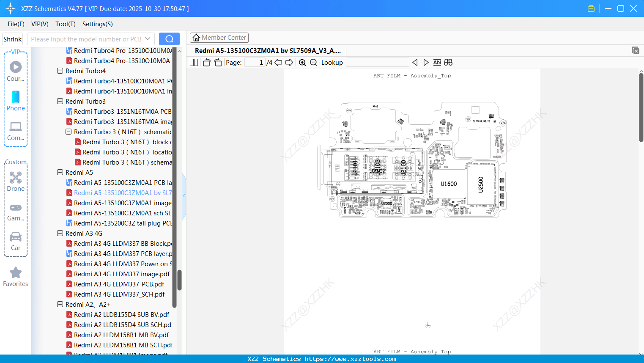Click the yellow VIP gift icon
Screen dimensions: 644x363
pyautogui.click(x=591, y=8)
